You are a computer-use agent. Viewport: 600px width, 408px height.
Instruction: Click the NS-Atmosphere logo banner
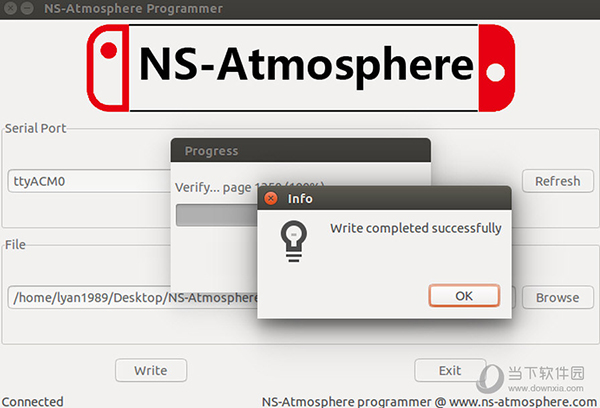[301, 68]
